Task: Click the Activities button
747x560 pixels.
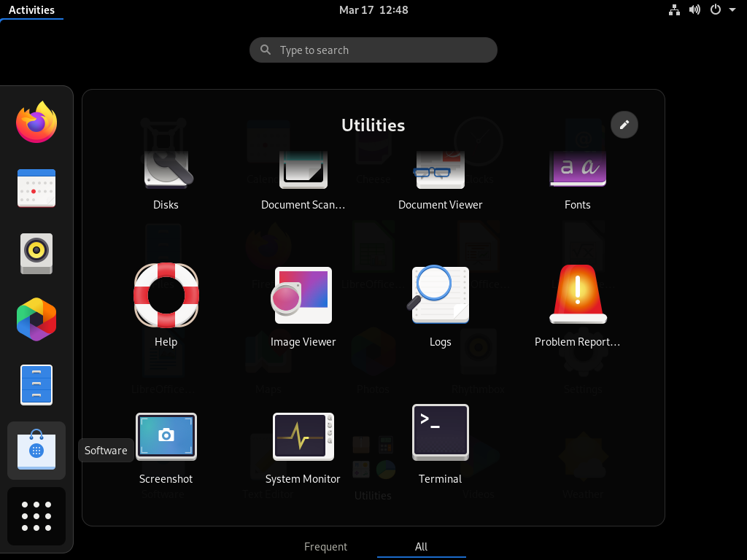Action: [31, 10]
